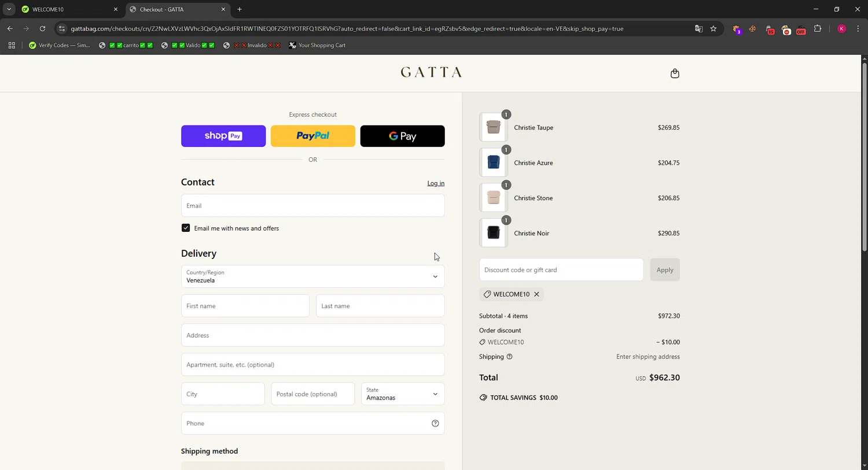Screen dimensions: 868x470
Task: Click the orange cookie extension icon
Action: point(752,28)
